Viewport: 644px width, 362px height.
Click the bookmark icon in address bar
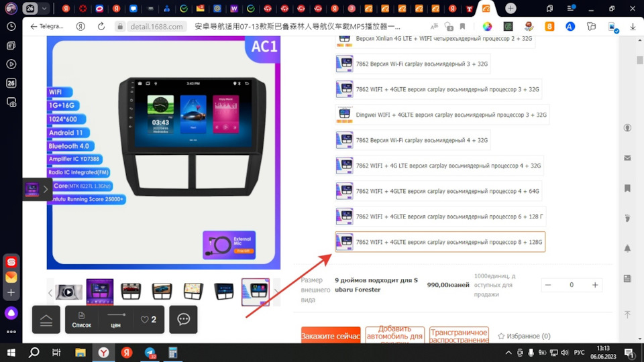tap(462, 27)
